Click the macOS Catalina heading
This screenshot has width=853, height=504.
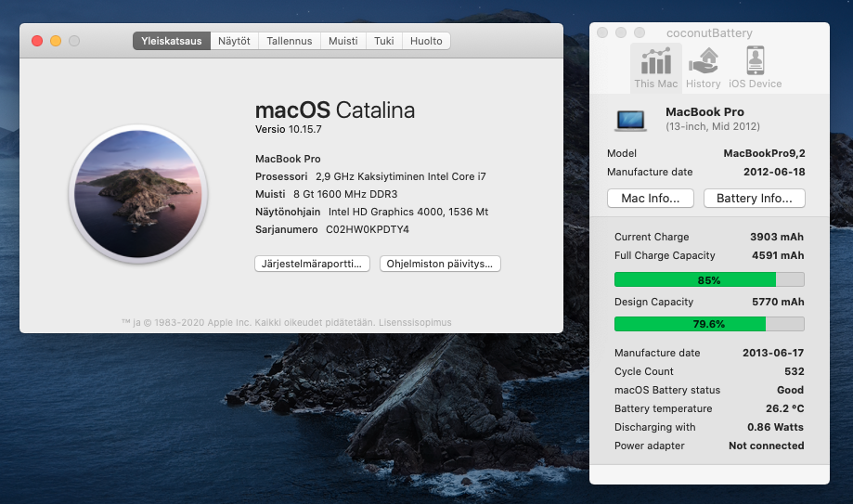pyautogui.click(x=334, y=110)
